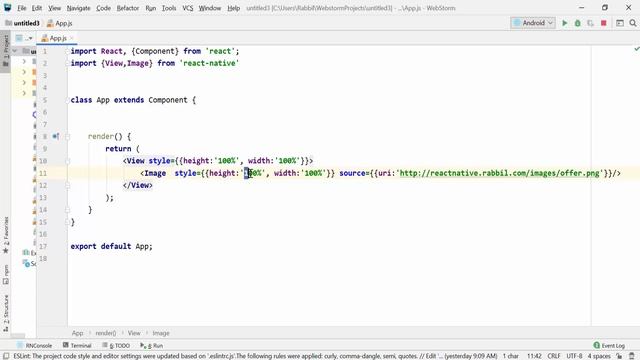Expand the fourth folder under project root
Viewport: 640px width, 360px height.
[x=24, y=93]
